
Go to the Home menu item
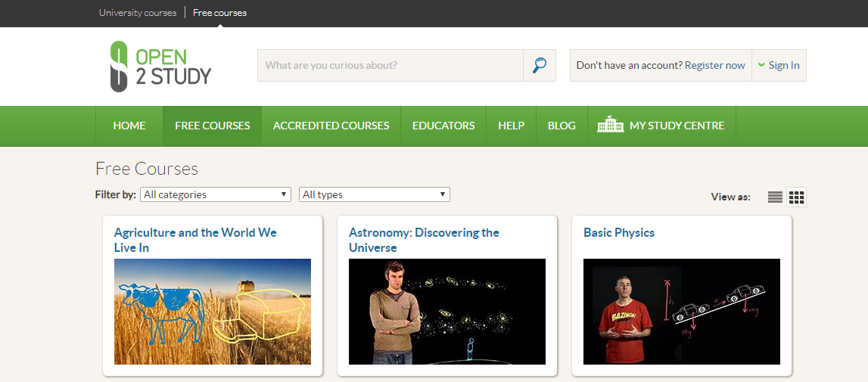[x=129, y=126]
